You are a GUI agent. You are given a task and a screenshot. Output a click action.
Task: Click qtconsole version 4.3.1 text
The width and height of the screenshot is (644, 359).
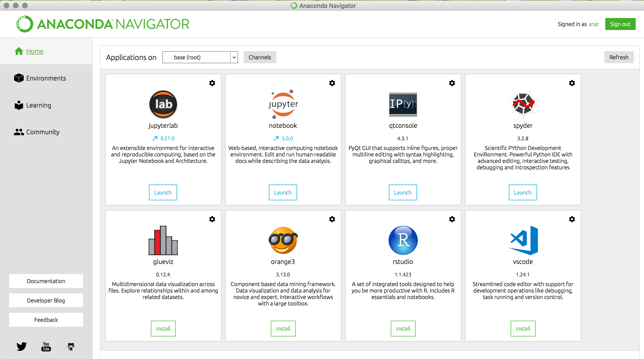pos(403,138)
